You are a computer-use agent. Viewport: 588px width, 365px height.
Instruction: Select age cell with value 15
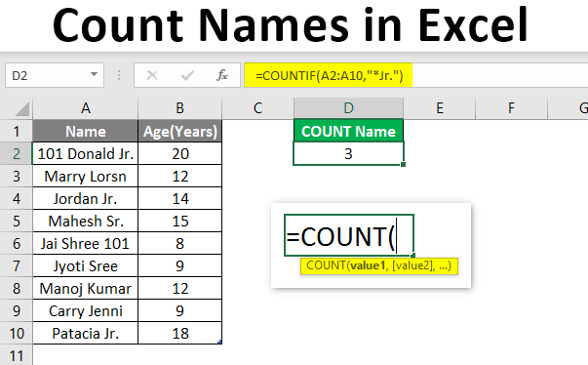click(x=180, y=221)
